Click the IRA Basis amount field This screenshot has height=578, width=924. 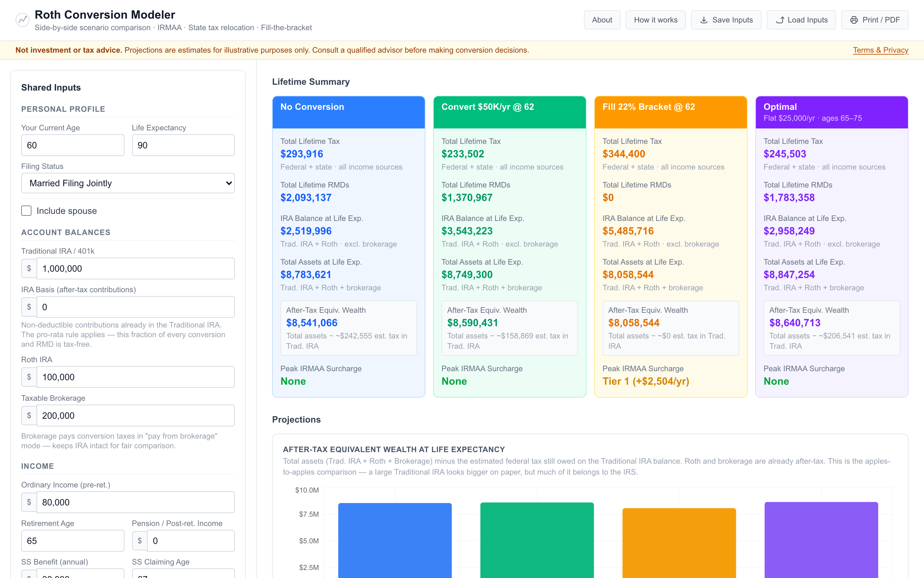[x=135, y=307]
